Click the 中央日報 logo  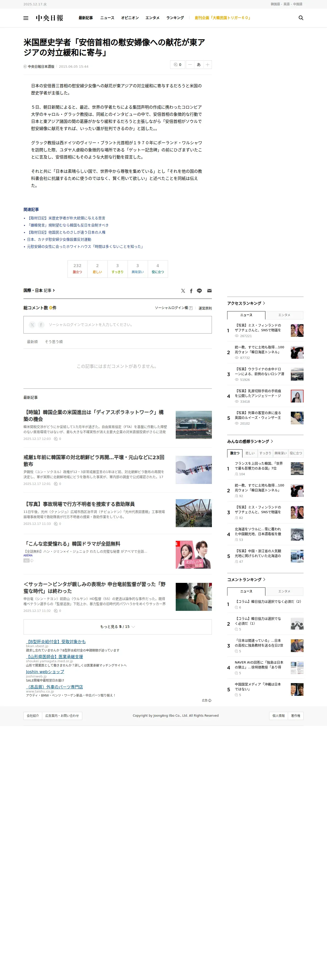(49, 18)
